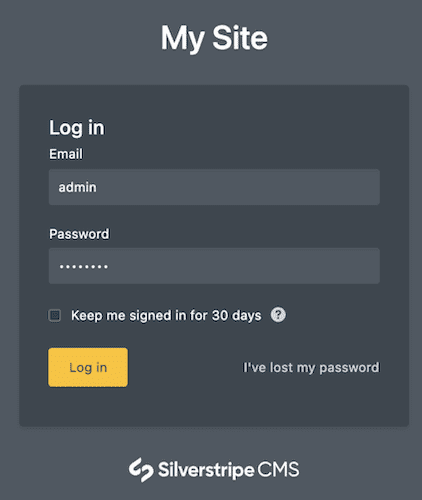Click the Email field label

(x=66, y=154)
